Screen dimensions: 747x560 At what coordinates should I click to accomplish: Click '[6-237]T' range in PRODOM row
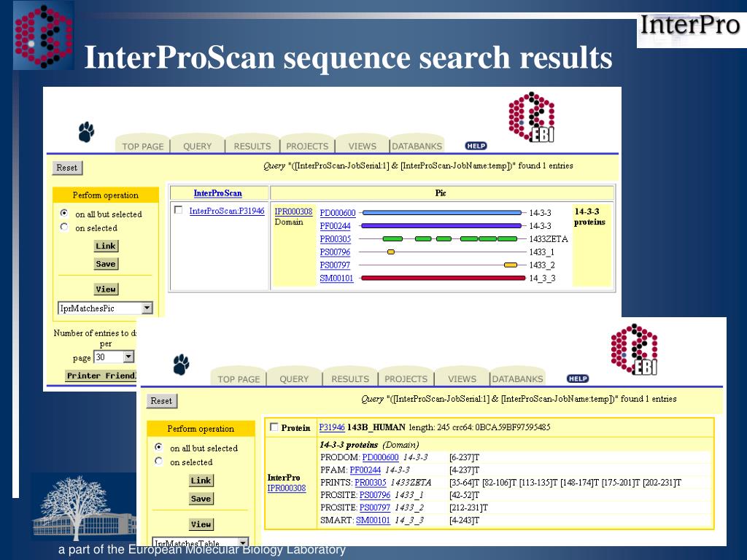coord(464,457)
